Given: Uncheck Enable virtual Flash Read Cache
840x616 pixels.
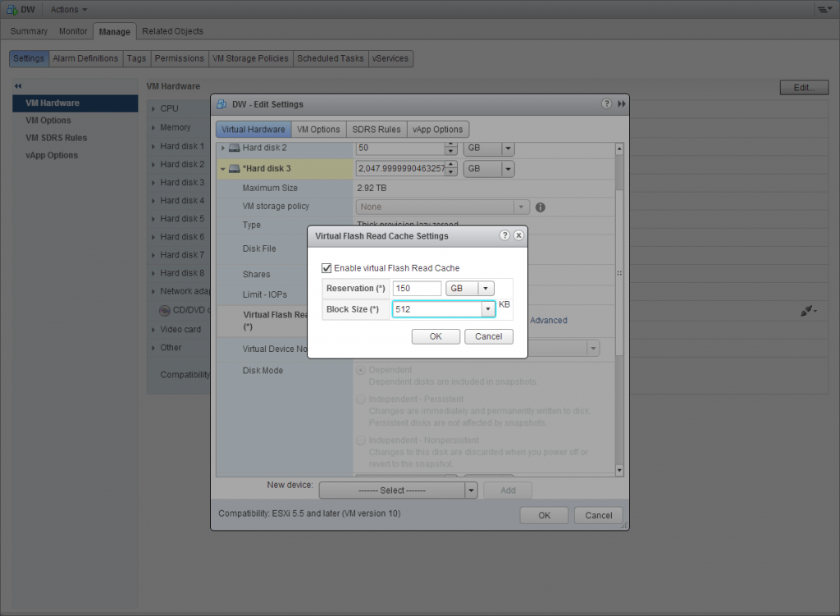Looking at the screenshot, I should (x=326, y=267).
